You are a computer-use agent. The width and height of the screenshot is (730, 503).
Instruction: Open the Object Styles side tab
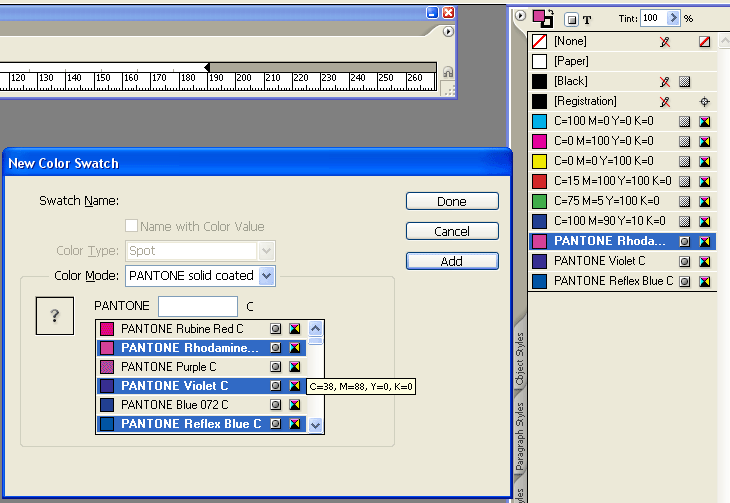pos(520,359)
